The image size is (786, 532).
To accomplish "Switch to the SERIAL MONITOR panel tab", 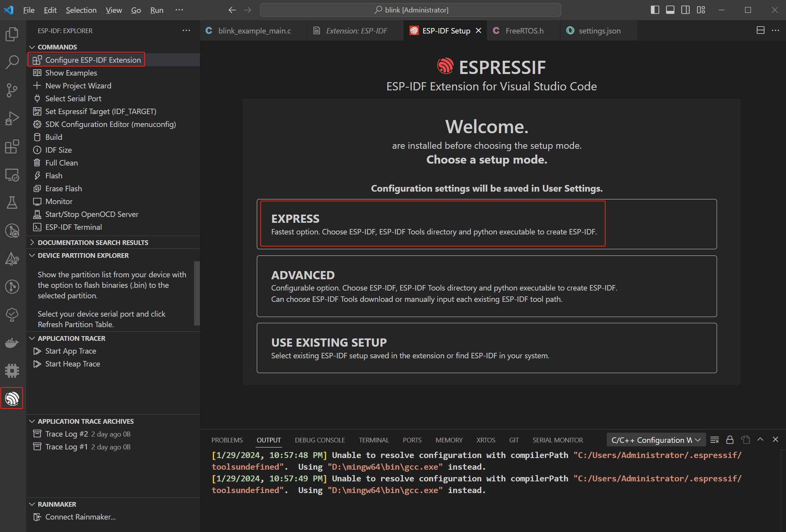I will click(x=558, y=440).
